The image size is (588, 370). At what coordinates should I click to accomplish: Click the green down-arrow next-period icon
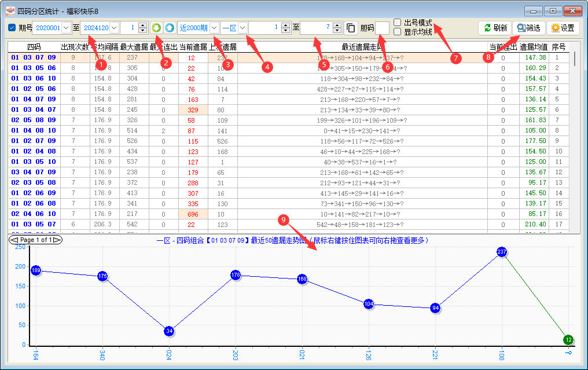(156, 28)
